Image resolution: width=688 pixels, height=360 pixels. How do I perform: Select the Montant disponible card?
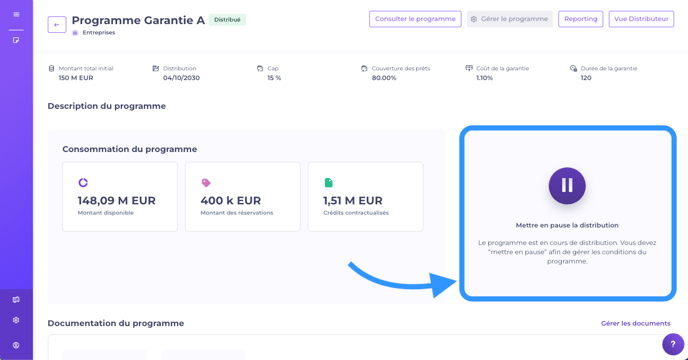pyautogui.click(x=120, y=197)
